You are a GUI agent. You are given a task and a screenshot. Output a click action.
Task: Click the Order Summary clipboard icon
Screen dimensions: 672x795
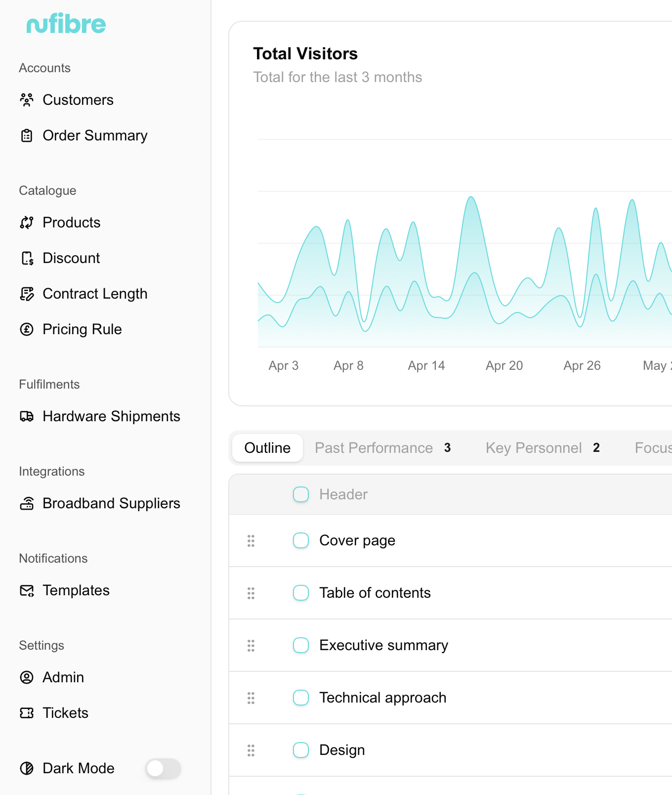tap(27, 135)
